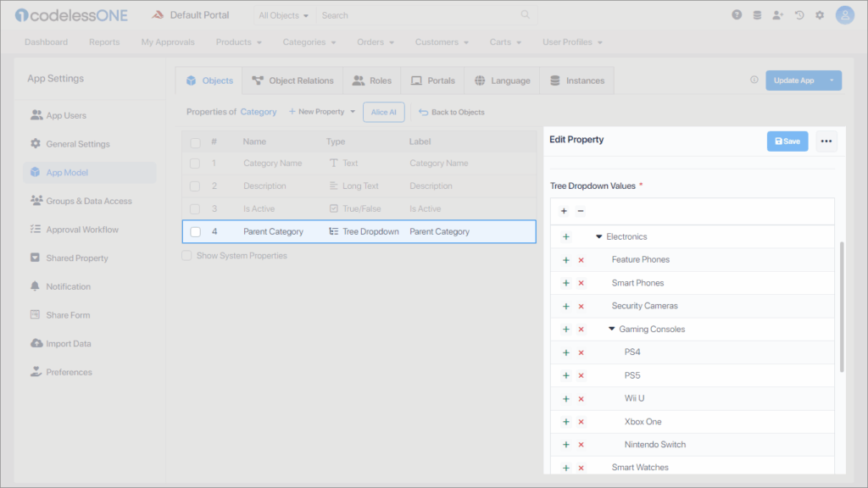Viewport: 868px width, 488px height.
Task: Open the settings gear icon in header
Action: click(820, 15)
